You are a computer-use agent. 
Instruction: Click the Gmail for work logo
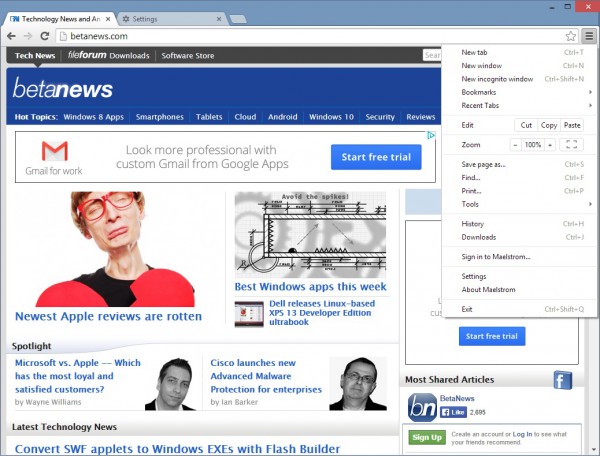tap(54, 158)
